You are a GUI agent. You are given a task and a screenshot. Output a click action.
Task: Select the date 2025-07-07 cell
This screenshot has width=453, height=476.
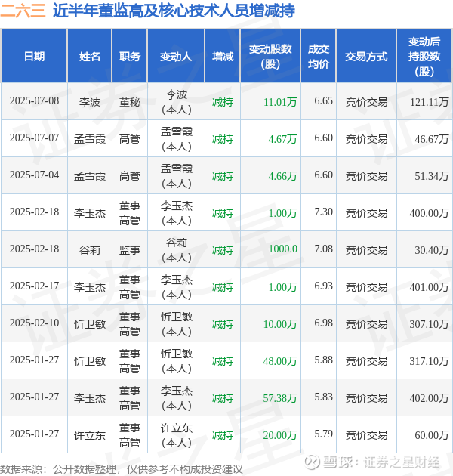coord(34,138)
